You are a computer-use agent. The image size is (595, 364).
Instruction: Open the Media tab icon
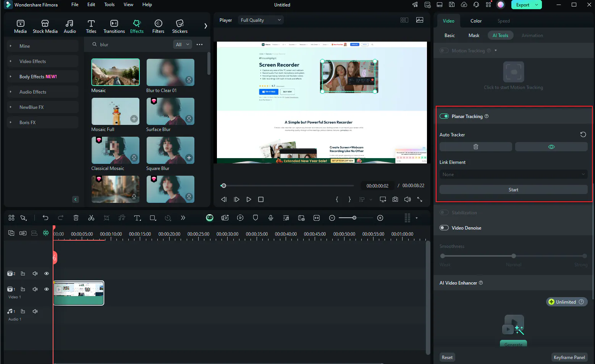[21, 24]
